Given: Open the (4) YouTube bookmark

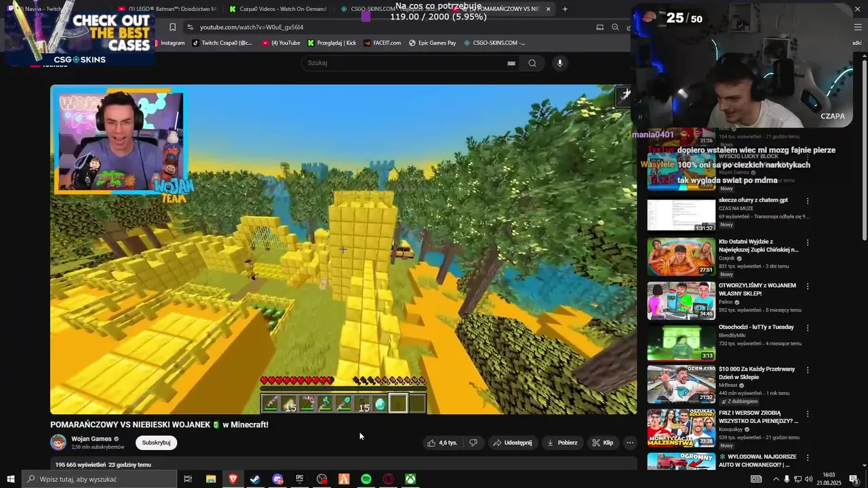Looking at the screenshot, I should click(x=281, y=43).
